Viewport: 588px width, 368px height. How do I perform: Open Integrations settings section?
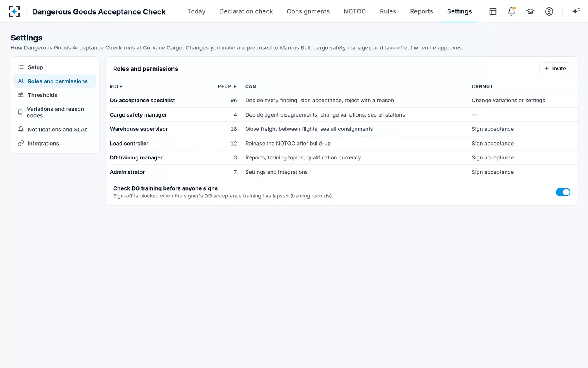(55, 143)
